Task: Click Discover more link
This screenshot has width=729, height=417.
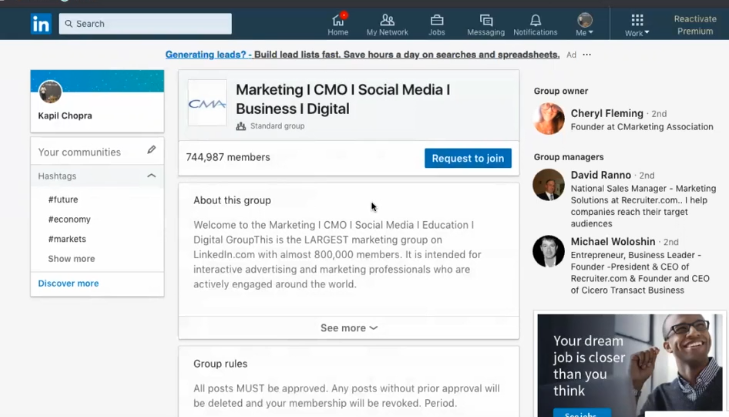Action: point(68,284)
